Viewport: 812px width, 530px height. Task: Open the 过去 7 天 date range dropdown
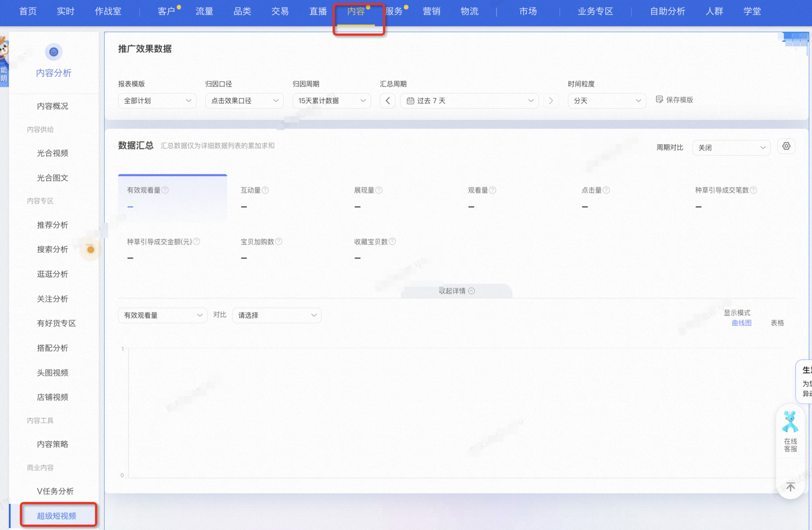(469, 101)
